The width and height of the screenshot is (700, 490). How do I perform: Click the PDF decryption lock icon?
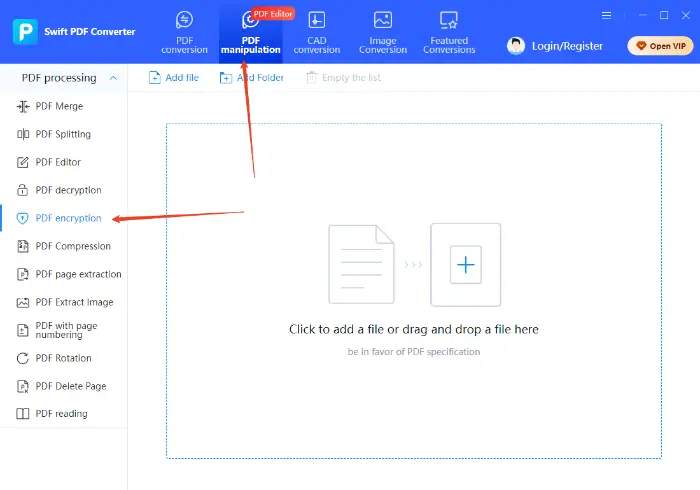(x=22, y=190)
